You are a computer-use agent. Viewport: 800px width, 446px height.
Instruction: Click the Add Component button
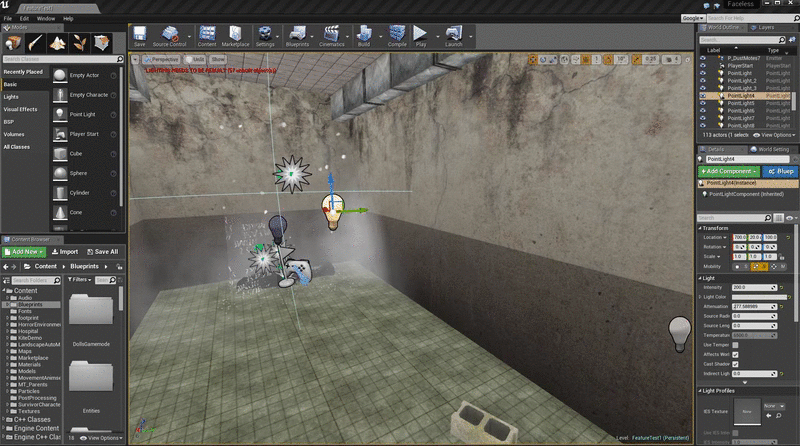(729, 171)
